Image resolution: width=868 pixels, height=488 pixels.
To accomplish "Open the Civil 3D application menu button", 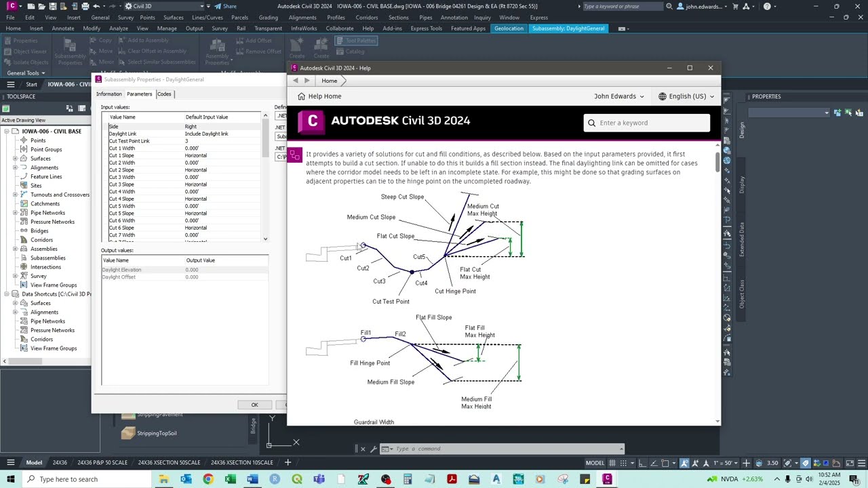I will pos(12,6).
